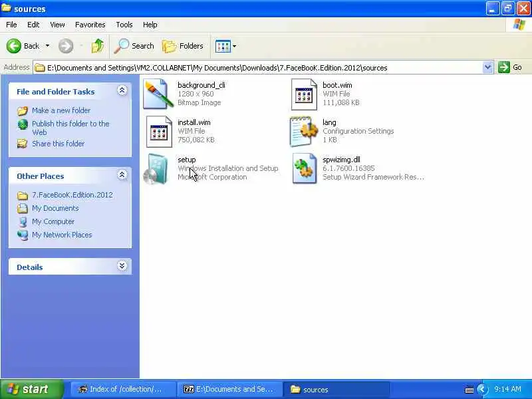Select the background_cli bitmap icon
The width and height of the screenshot is (532, 399).
158,94
